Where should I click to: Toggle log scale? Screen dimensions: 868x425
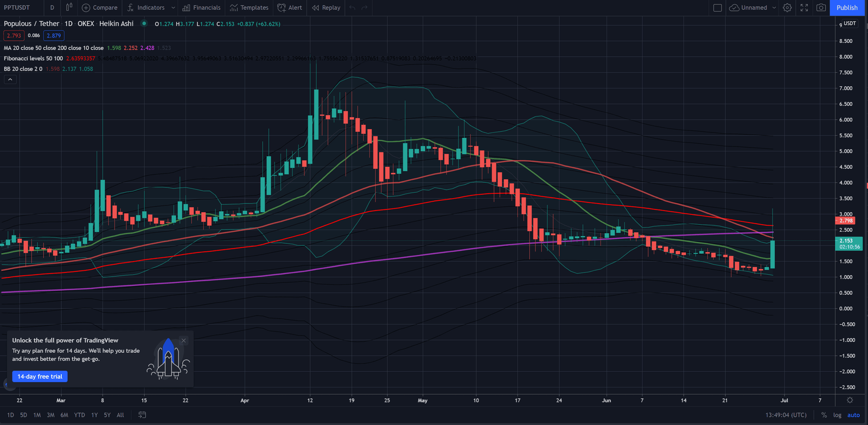[x=837, y=415]
